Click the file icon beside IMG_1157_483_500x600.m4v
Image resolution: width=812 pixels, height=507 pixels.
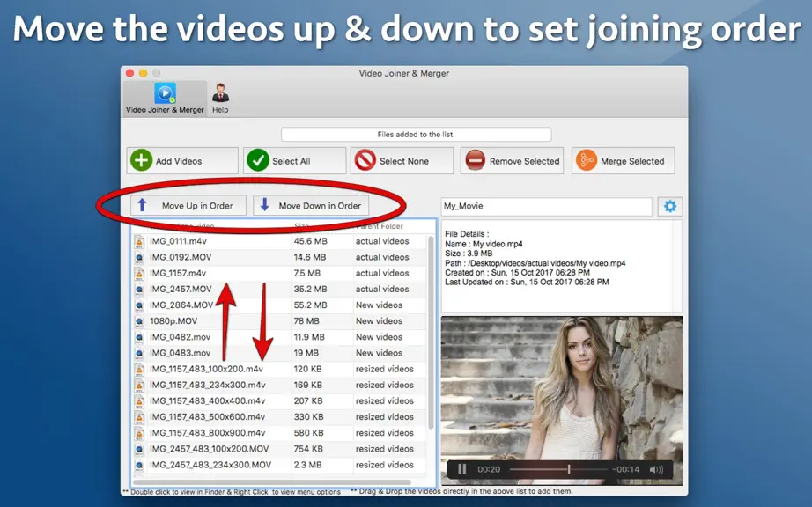click(139, 417)
